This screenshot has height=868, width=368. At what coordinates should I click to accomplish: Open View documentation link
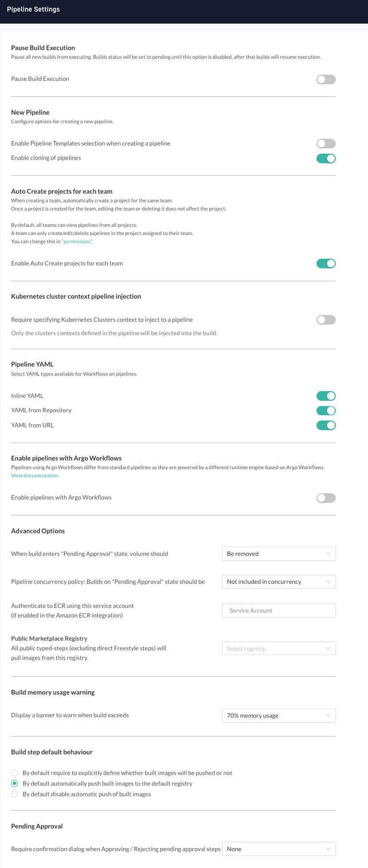tap(35, 475)
